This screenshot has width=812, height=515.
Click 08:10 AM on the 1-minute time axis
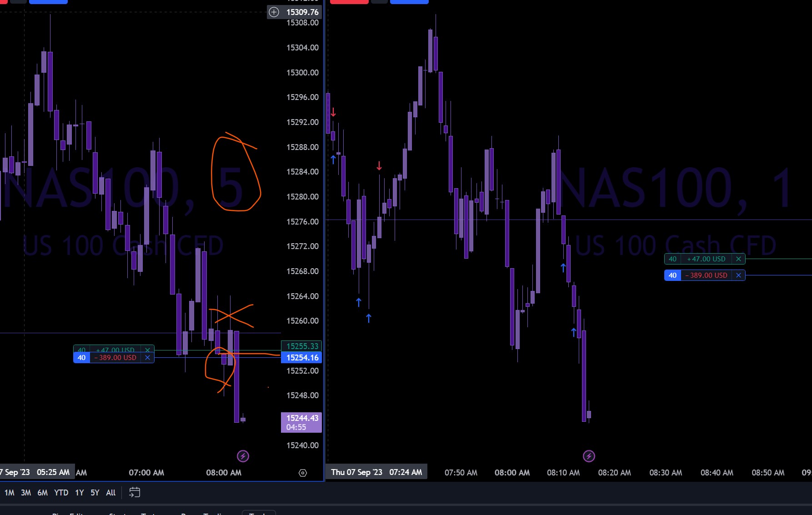point(563,473)
